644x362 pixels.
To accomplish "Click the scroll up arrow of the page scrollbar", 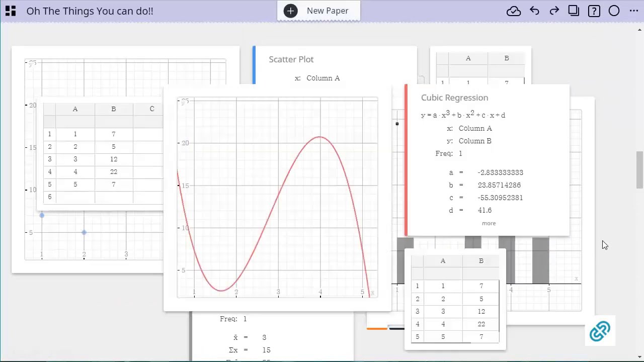I will point(639,30).
